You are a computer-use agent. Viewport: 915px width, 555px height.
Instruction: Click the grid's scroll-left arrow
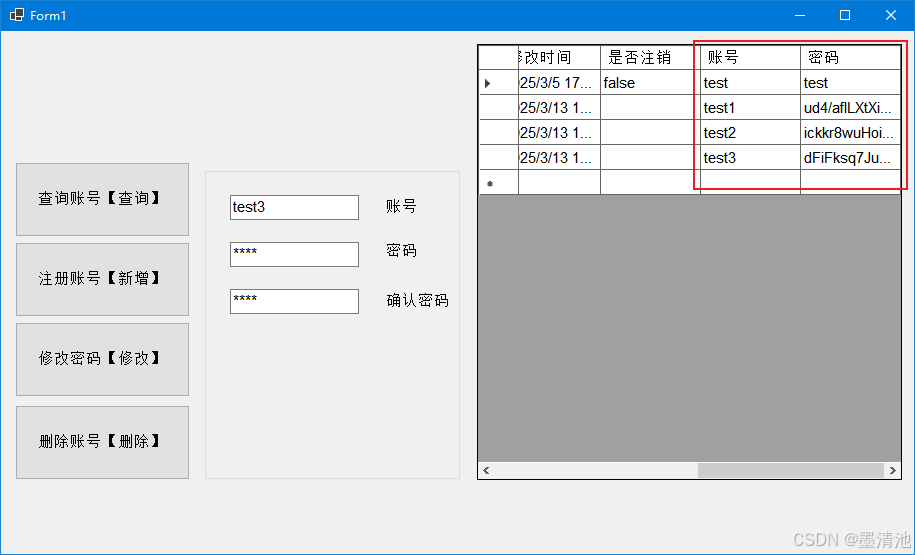point(486,470)
